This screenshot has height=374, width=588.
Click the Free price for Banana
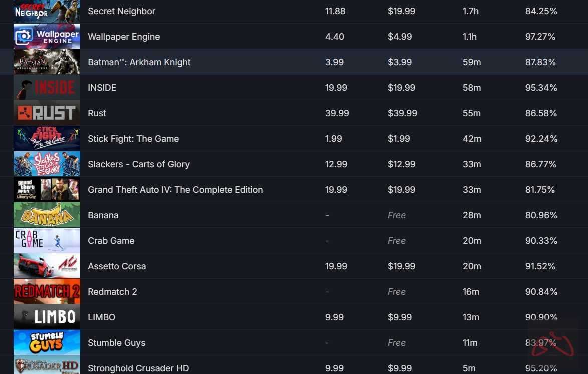click(x=397, y=215)
